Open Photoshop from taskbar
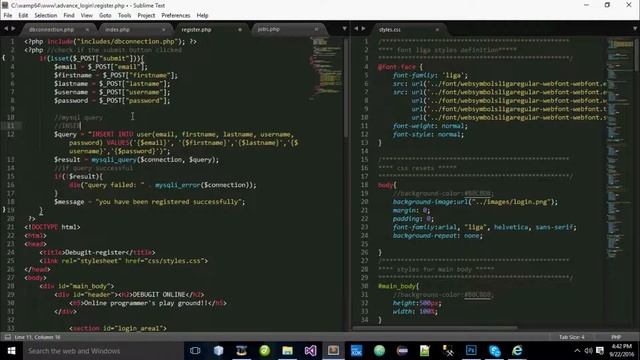The width and height of the screenshot is (640, 360). point(471,351)
